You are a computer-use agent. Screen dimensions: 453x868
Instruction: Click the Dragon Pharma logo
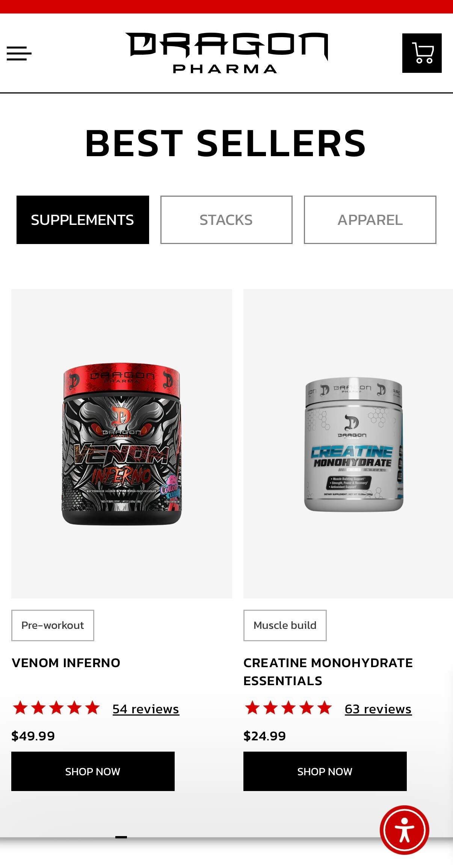[x=226, y=53]
